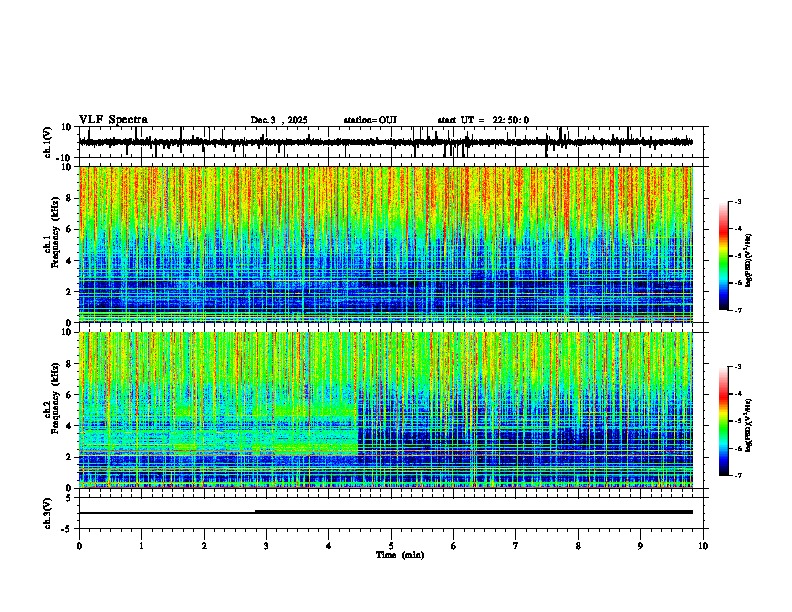Click time axis tick label '3'
Image resolution: width=792 pixels, height=612 pixels.
point(266,545)
